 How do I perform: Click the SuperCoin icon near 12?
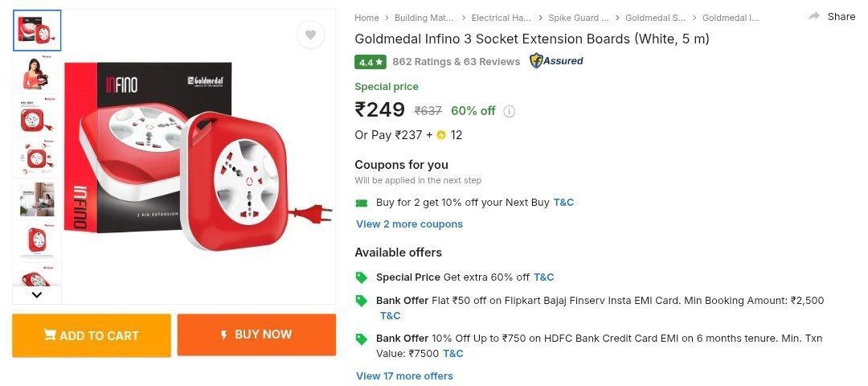(x=441, y=135)
